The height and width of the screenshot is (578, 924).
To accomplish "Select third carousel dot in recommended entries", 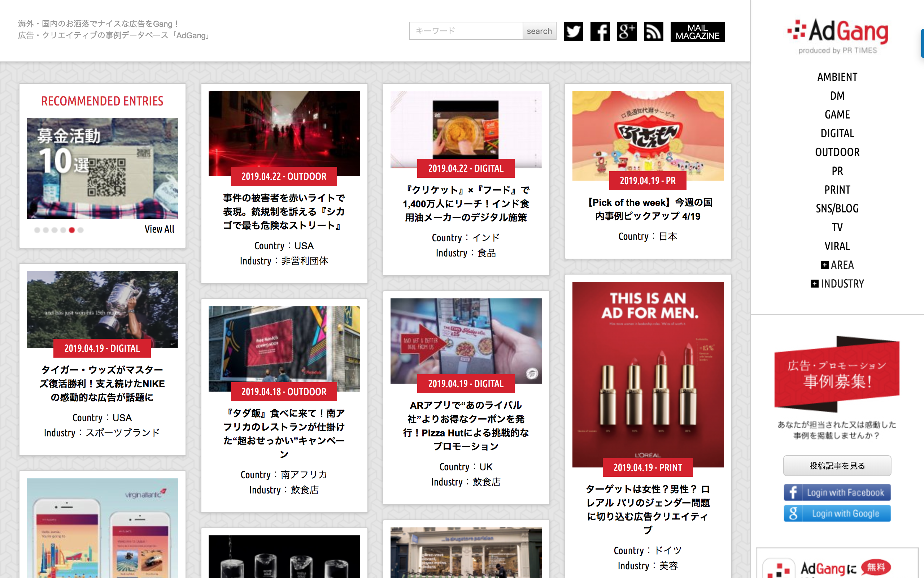I will (x=55, y=230).
